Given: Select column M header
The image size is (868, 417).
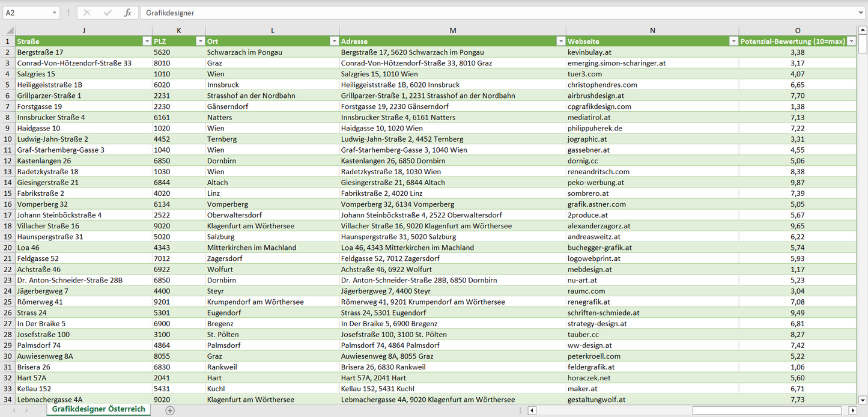Looking at the screenshot, I should (452, 31).
